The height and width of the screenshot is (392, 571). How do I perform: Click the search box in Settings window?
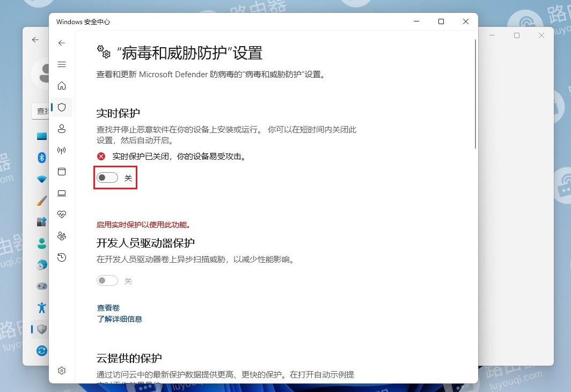(40, 110)
